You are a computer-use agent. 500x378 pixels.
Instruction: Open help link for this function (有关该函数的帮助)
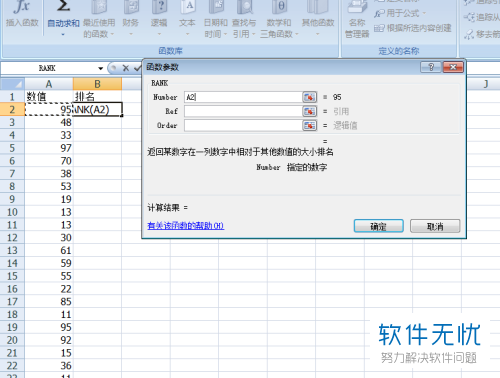(x=186, y=226)
